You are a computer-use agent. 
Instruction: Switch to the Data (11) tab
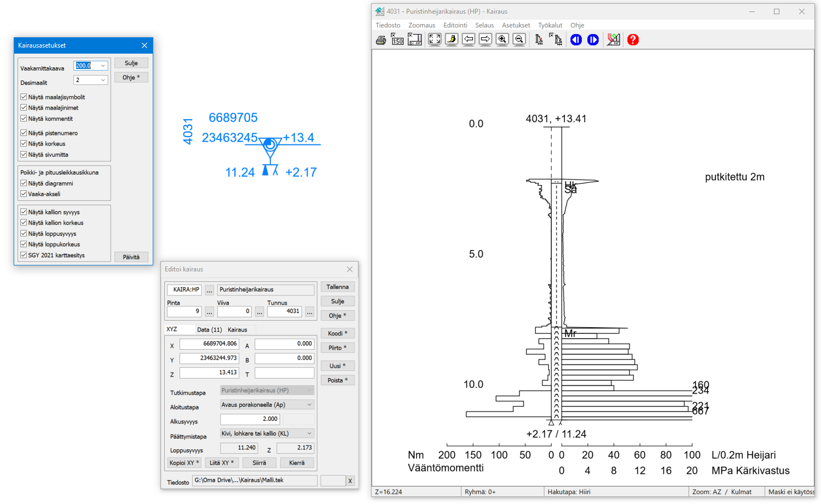(209, 329)
